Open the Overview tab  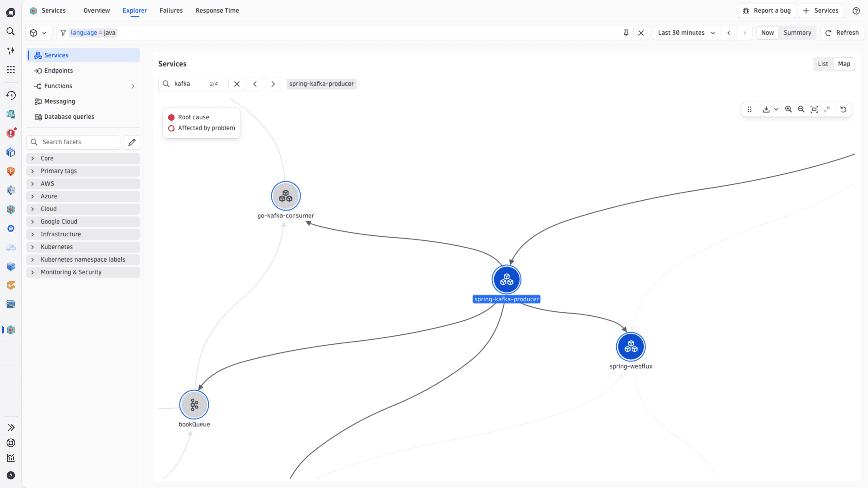pos(97,11)
